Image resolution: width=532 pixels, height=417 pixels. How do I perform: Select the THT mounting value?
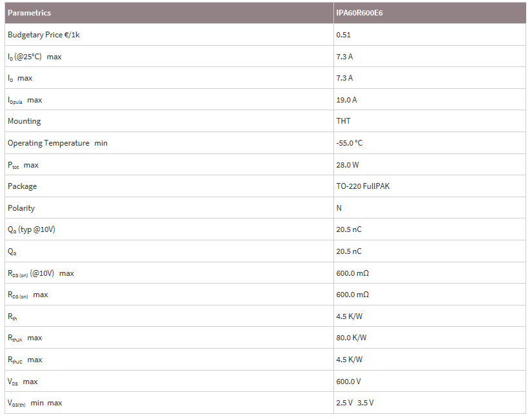(343, 121)
